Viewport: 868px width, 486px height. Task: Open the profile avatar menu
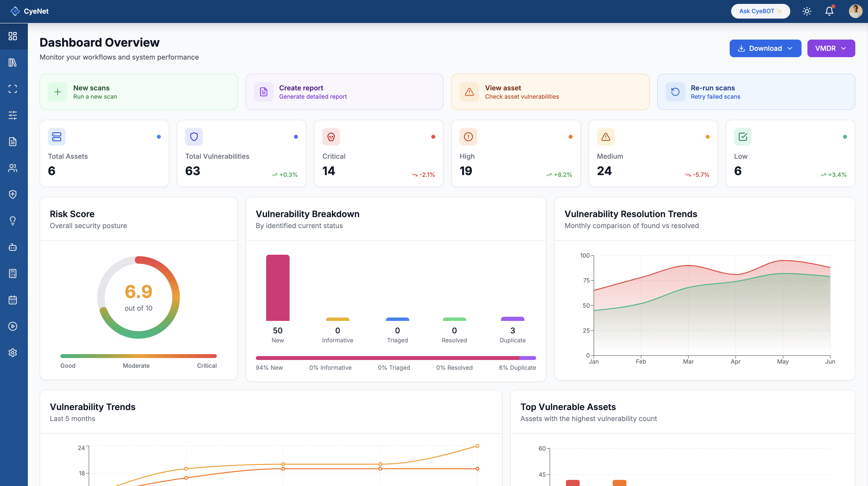pyautogui.click(x=856, y=11)
